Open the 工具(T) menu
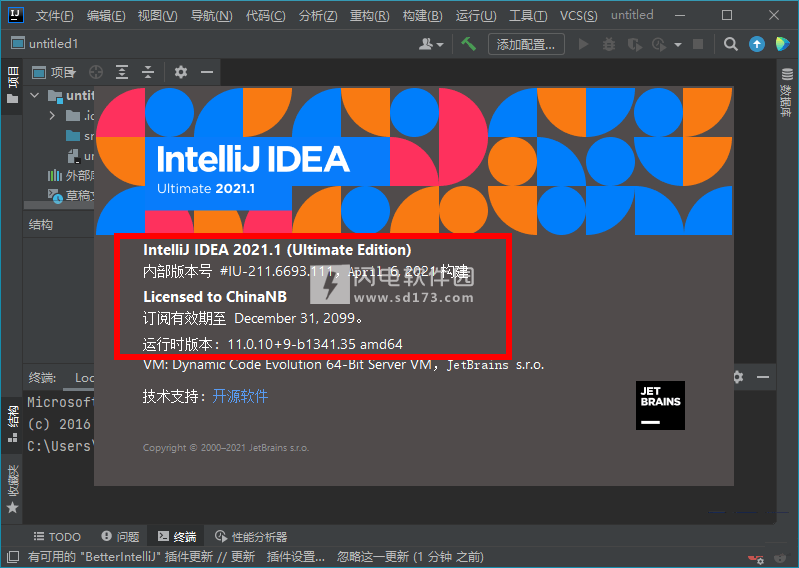Screen dimensions: 799x568 [528, 16]
